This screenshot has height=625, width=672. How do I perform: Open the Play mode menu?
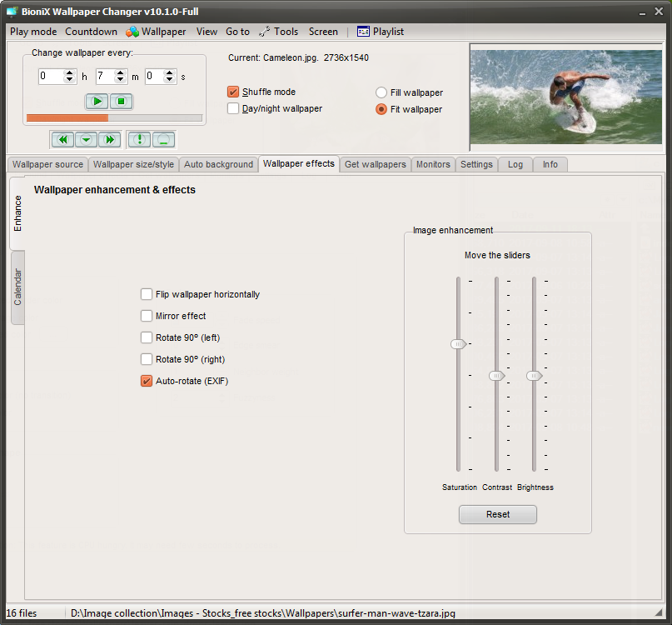pos(33,32)
